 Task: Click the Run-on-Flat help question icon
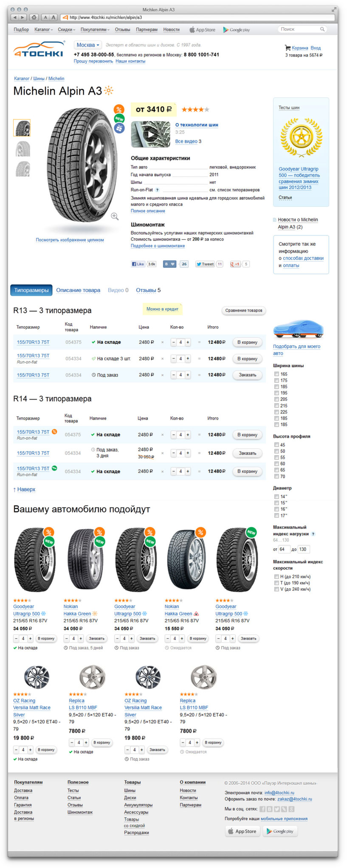(157, 190)
